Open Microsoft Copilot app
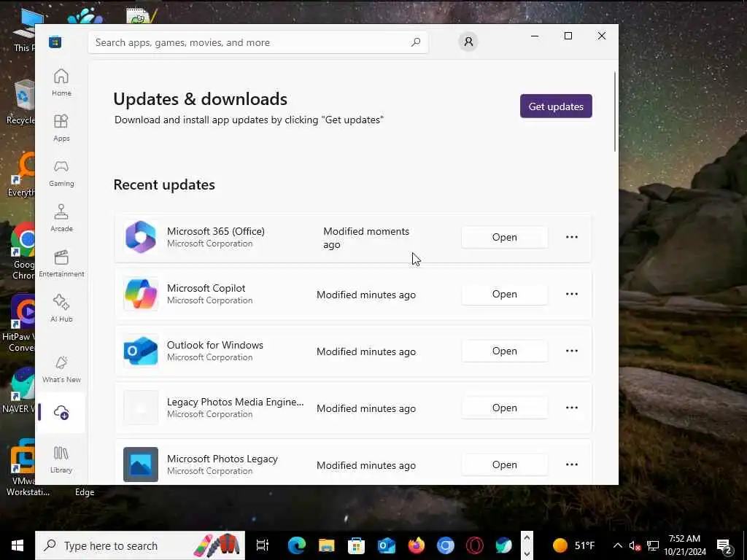The height and width of the screenshot is (560, 747). tap(505, 294)
